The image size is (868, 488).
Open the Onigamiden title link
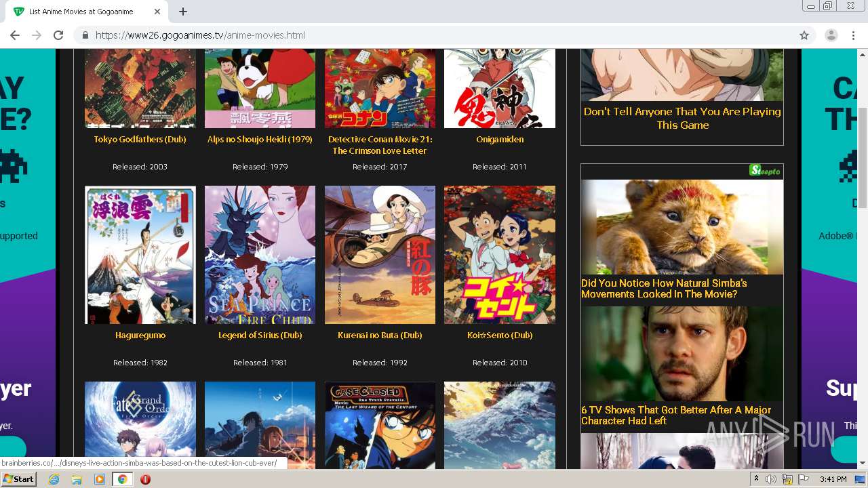500,139
